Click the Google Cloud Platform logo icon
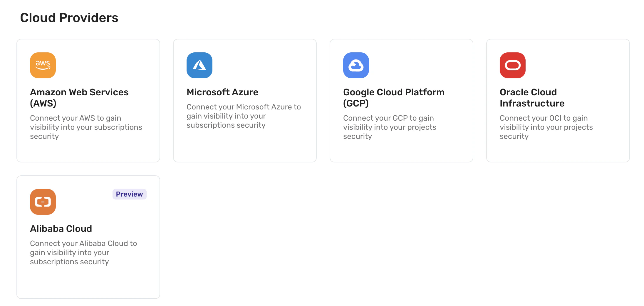This screenshot has width=644, height=306. coord(356,65)
